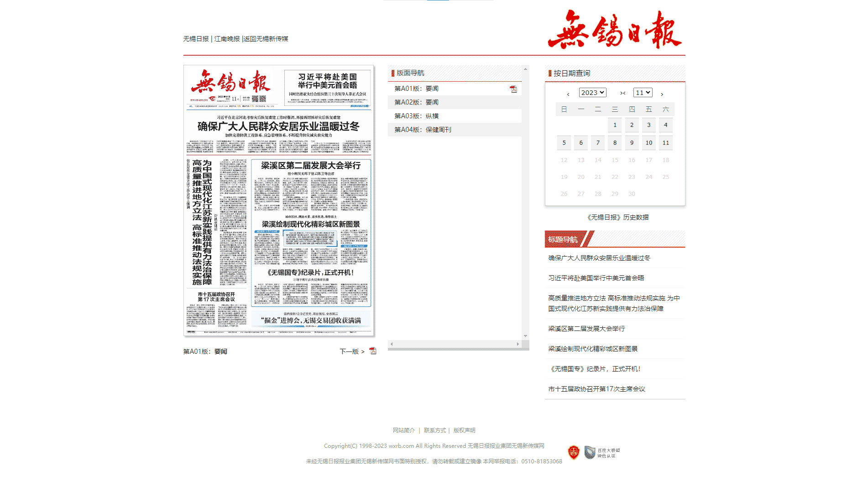The height and width of the screenshot is (493, 868).
Task: Click the 版面导航 panel heading
Action: click(410, 73)
